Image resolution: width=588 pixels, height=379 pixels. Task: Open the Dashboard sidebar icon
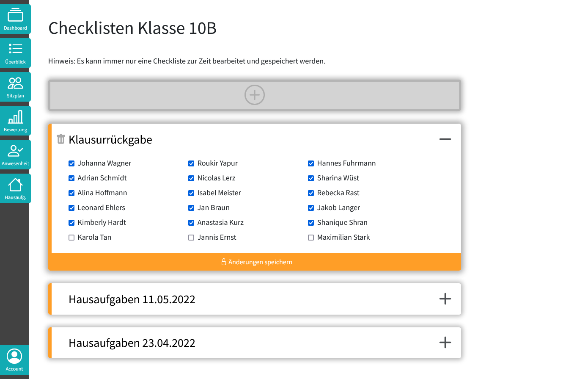(x=15, y=19)
